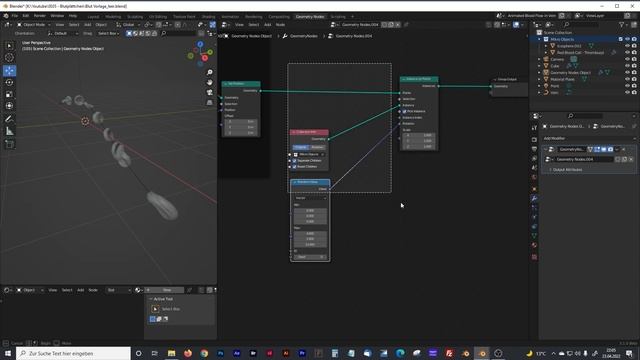Click the Red Blood Cell outliner item
Image resolution: width=640 pixels, height=360 pixels.
[580, 53]
